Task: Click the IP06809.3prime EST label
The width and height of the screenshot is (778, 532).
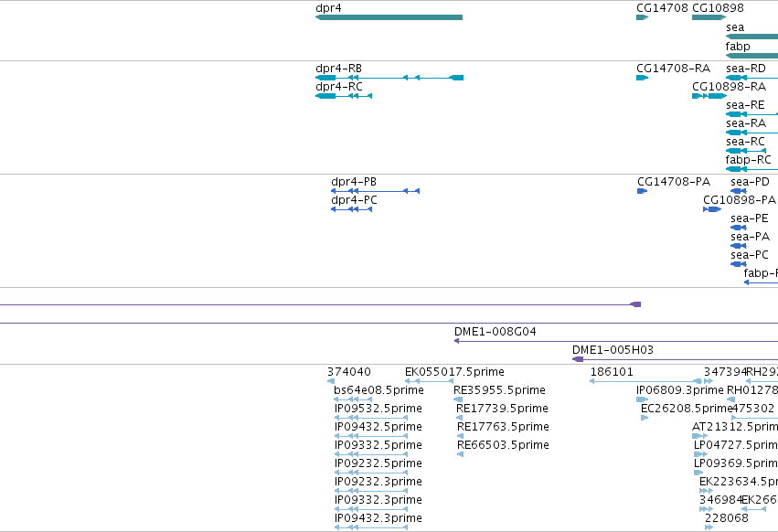Action: 680,390
